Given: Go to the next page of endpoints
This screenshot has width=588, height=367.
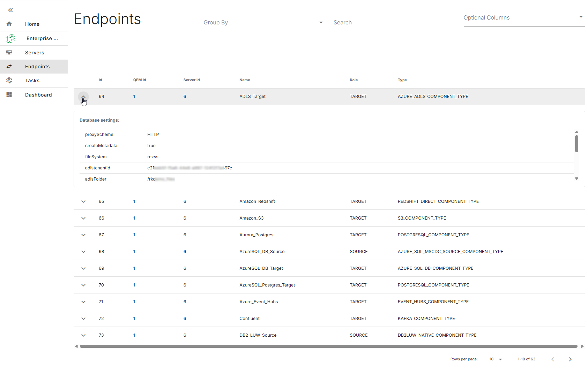Looking at the screenshot, I should (x=570, y=359).
